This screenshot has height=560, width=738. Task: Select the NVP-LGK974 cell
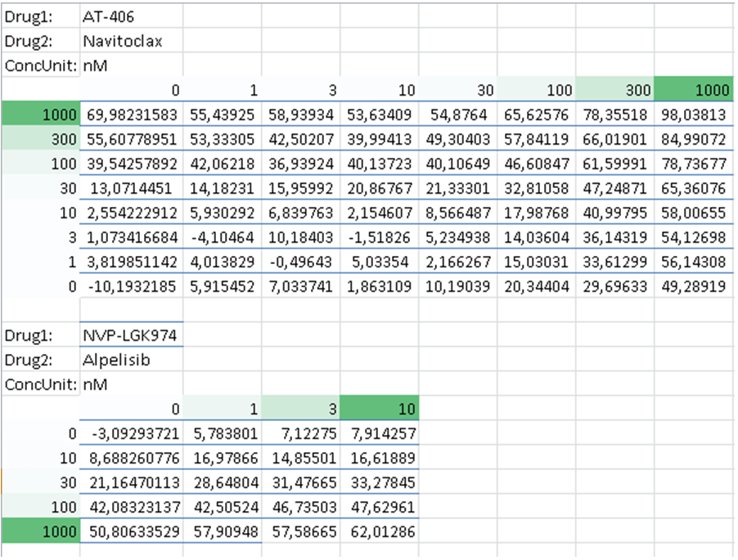coord(131,335)
